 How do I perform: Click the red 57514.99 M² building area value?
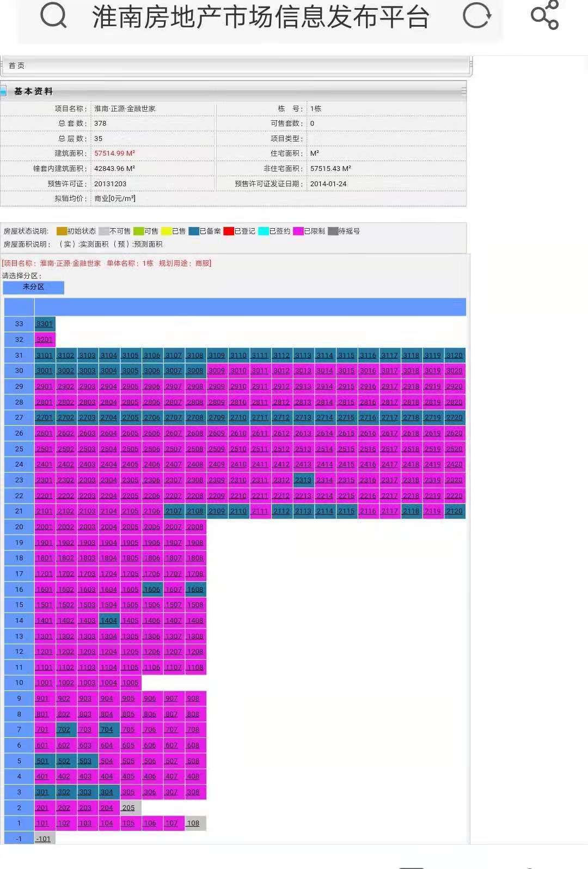[115, 154]
